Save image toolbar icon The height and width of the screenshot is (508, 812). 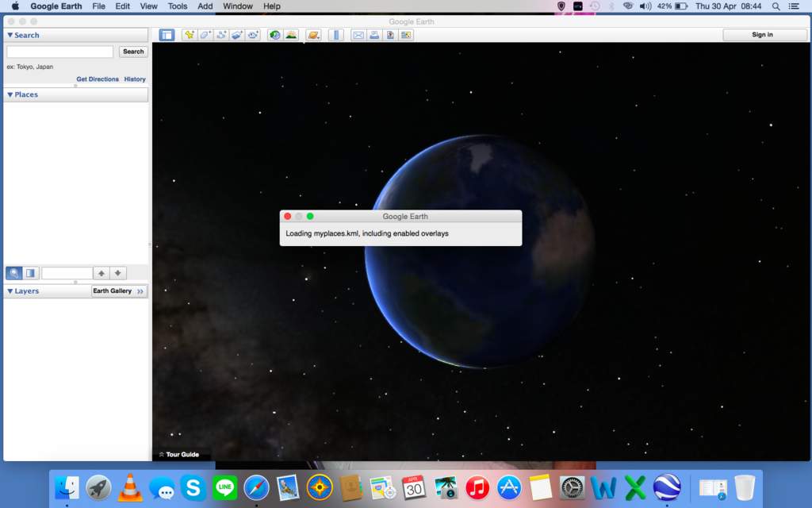point(390,35)
